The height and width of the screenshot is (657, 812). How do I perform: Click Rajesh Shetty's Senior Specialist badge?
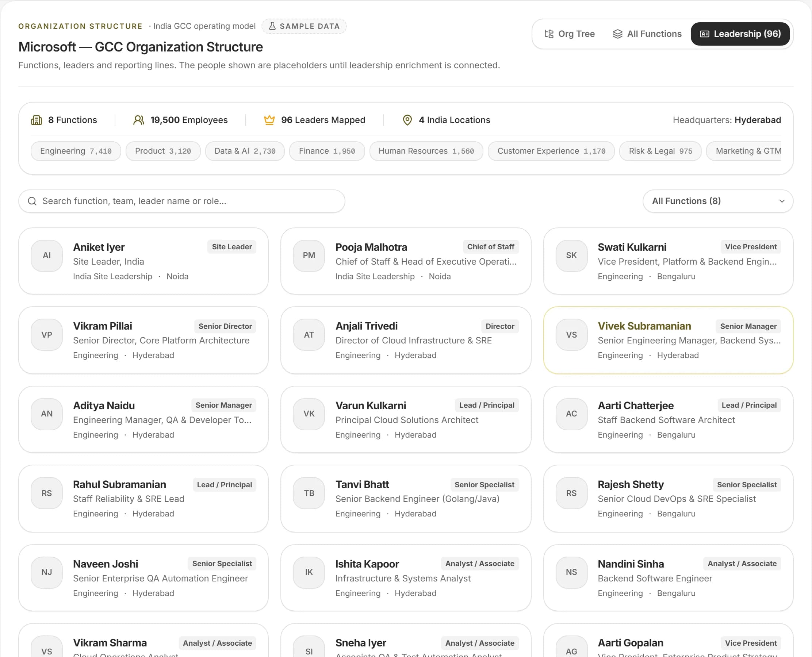point(747,485)
